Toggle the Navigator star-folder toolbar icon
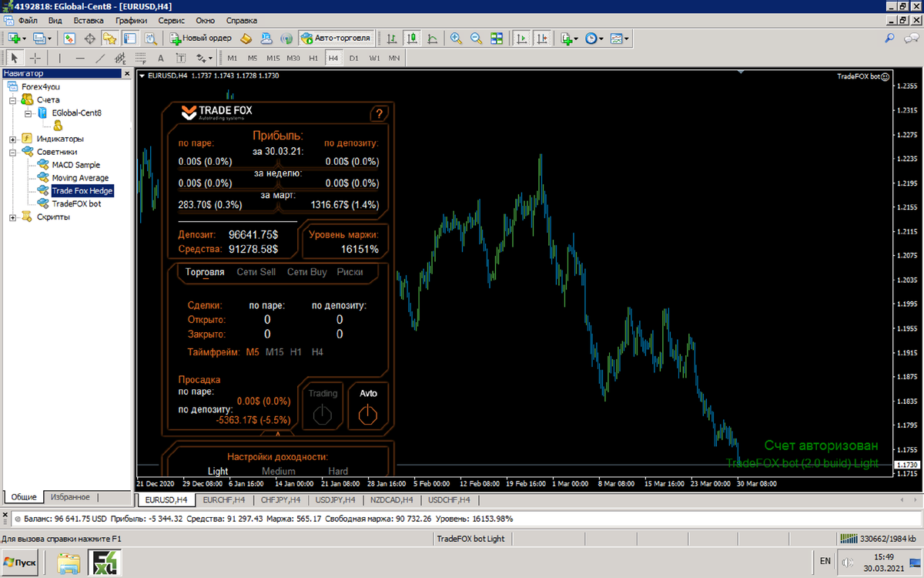The width and height of the screenshot is (924, 578). [x=110, y=38]
